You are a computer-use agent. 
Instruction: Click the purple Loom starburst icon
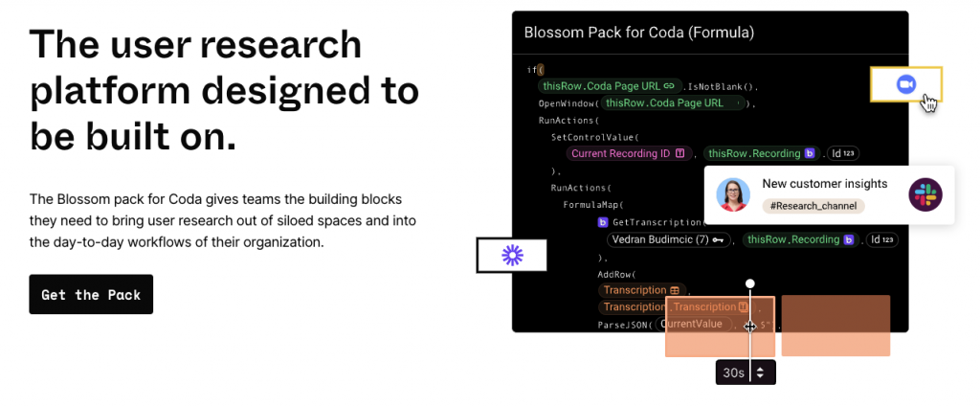[x=512, y=255]
